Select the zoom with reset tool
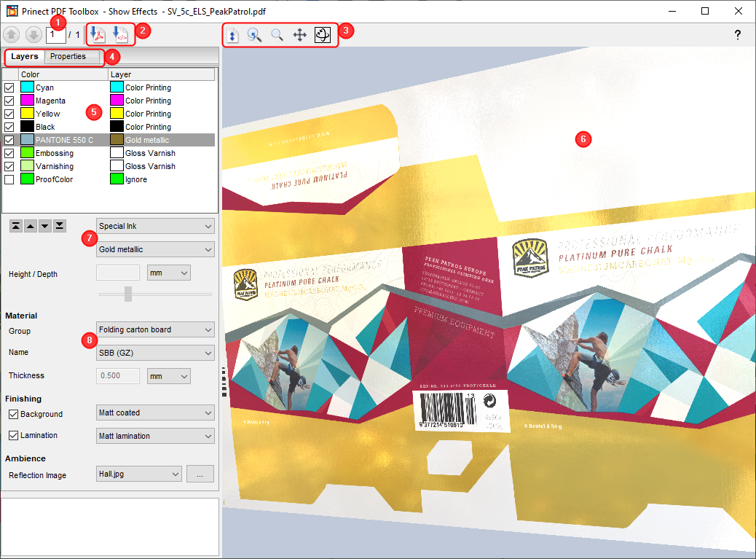Viewport: 756px width, 559px height. click(x=254, y=35)
